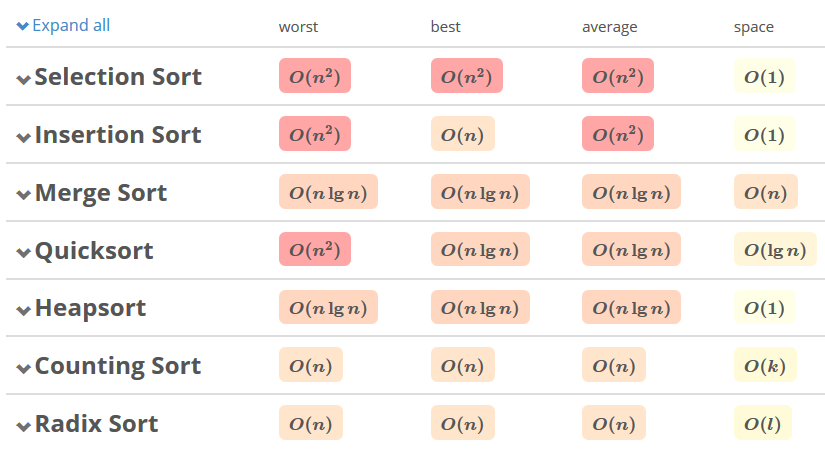The width and height of the screenshot is (825, 460).
Task: Click Quicksort's red worst-case O(n²) badge
Action: [x=315, y=250]
